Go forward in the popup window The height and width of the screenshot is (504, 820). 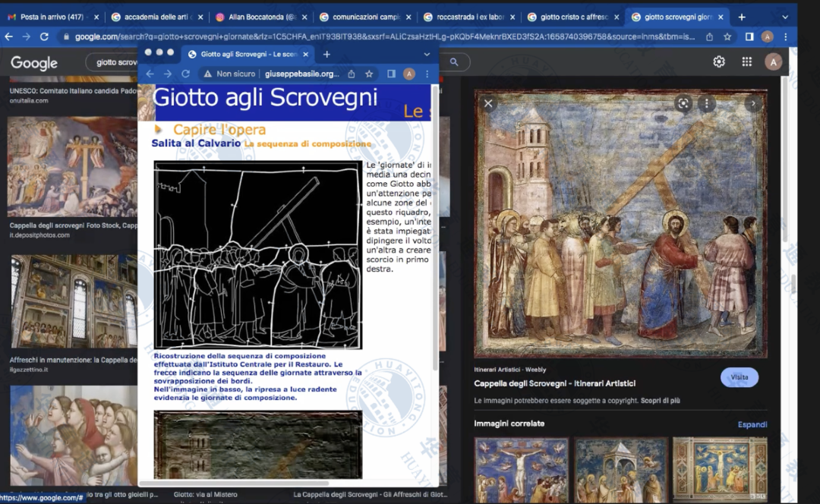pos(167,74)
